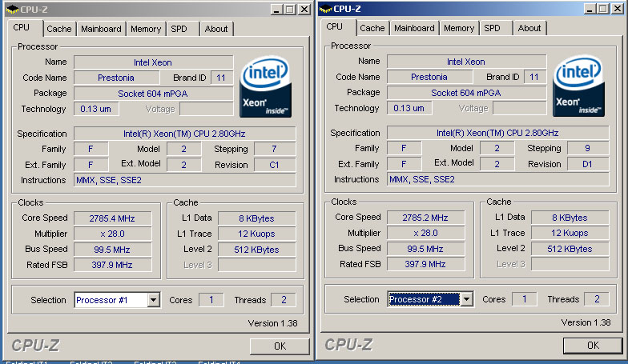Click Revision value D1 in right window
The height and width of the screenshot is (364, 628).
pyautogui.click(x=588, y=164)
